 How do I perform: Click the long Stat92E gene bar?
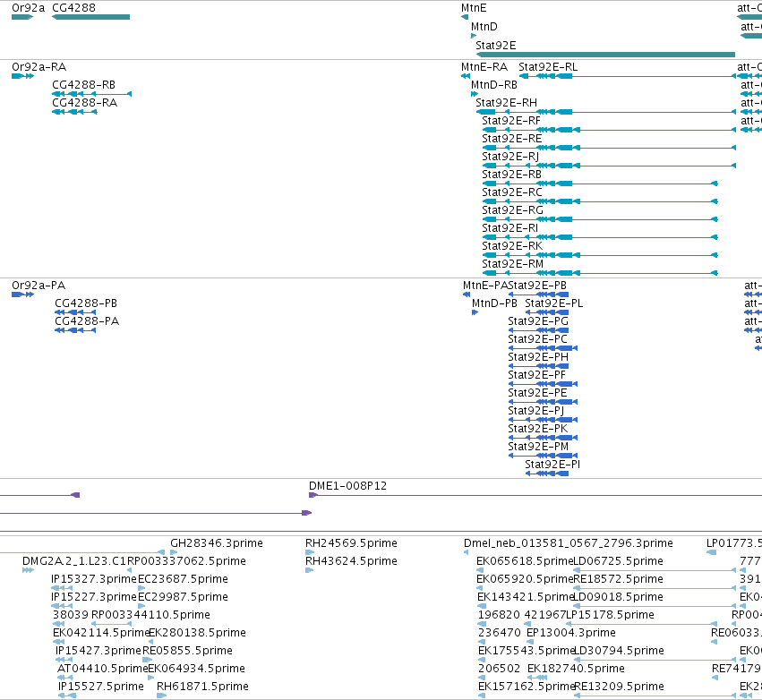pos(605,55)
